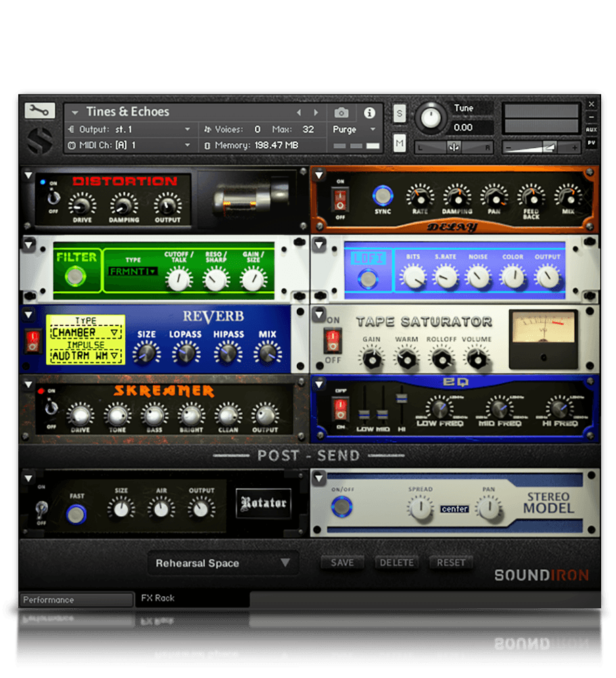Expand the Tines & Echoes instrument menu
Screen dimensions: 616x678
coord(75,112)
